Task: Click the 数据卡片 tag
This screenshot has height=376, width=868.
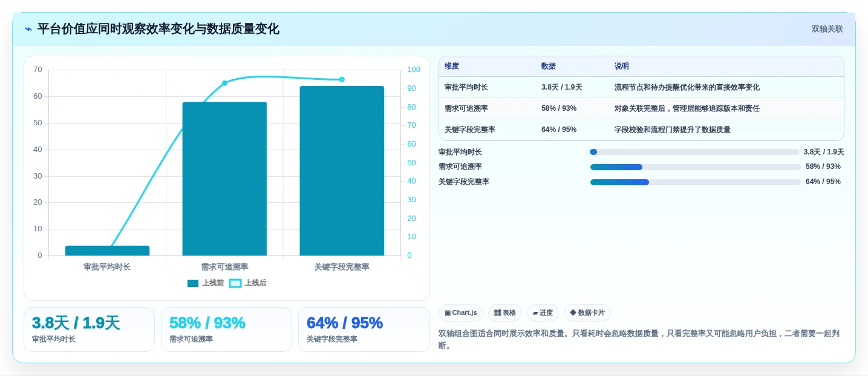Action: tap(587, 313)
